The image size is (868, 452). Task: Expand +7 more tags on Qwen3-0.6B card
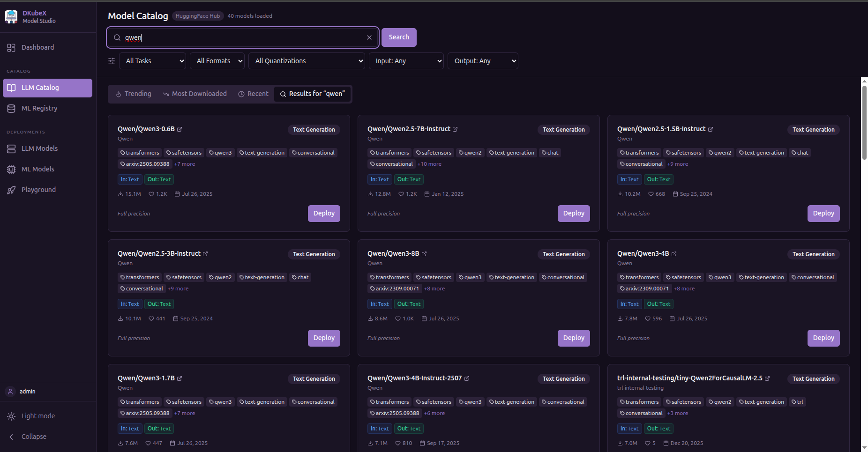click(185, 164)
